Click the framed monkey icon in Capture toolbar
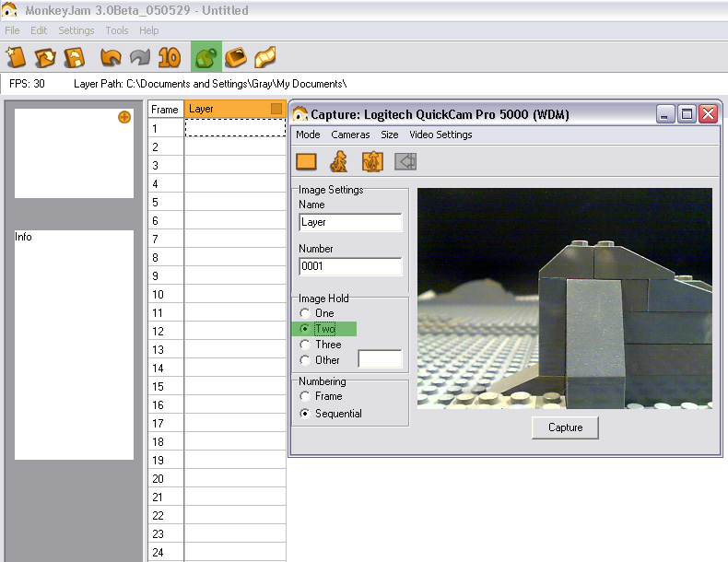Viewport: 728px width, 562px height. (372, 161)
